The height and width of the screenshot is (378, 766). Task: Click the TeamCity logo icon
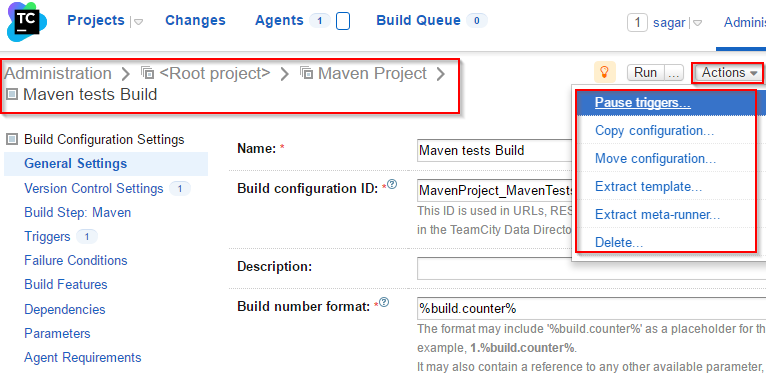point(27,22)
